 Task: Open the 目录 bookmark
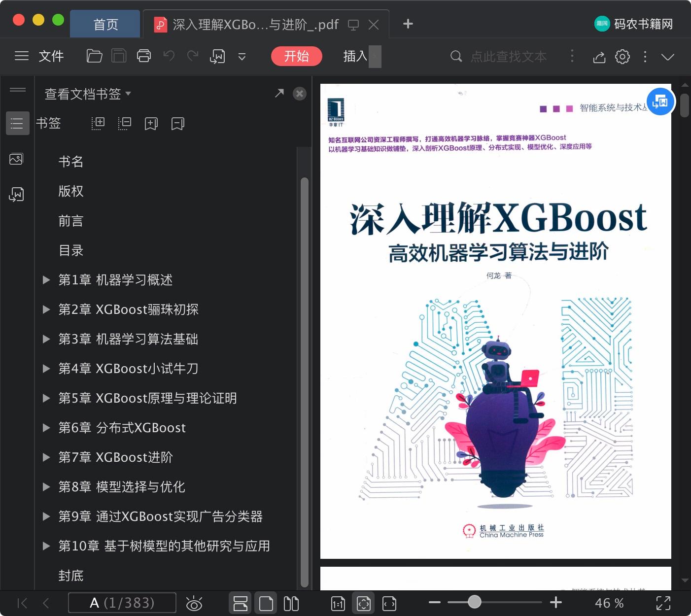[71, 250]
